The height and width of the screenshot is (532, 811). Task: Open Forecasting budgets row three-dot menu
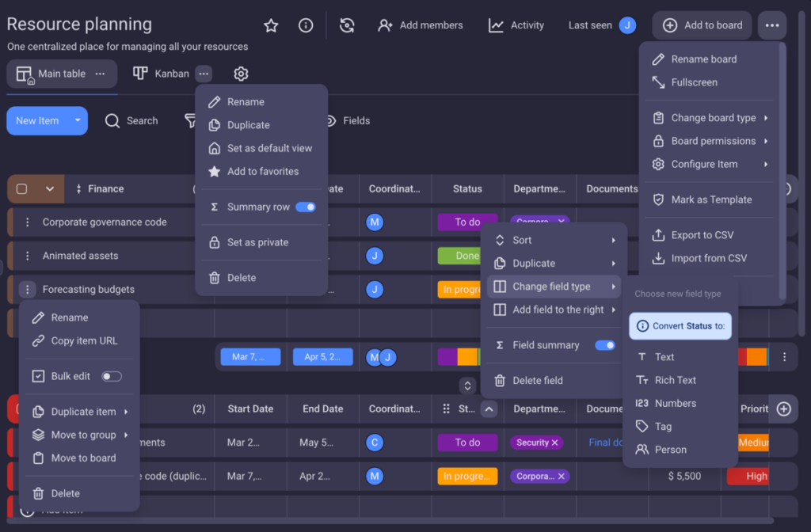28,290
